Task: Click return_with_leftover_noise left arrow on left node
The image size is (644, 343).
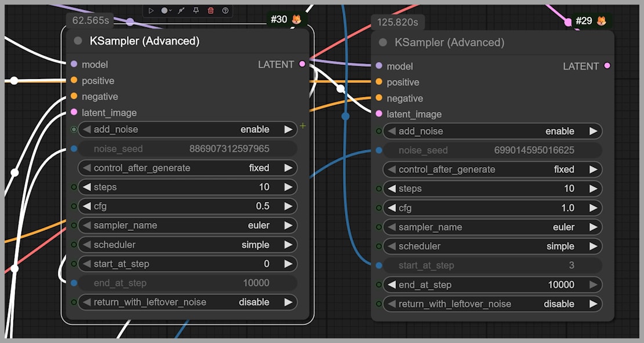Action: (x=87, y=302)
